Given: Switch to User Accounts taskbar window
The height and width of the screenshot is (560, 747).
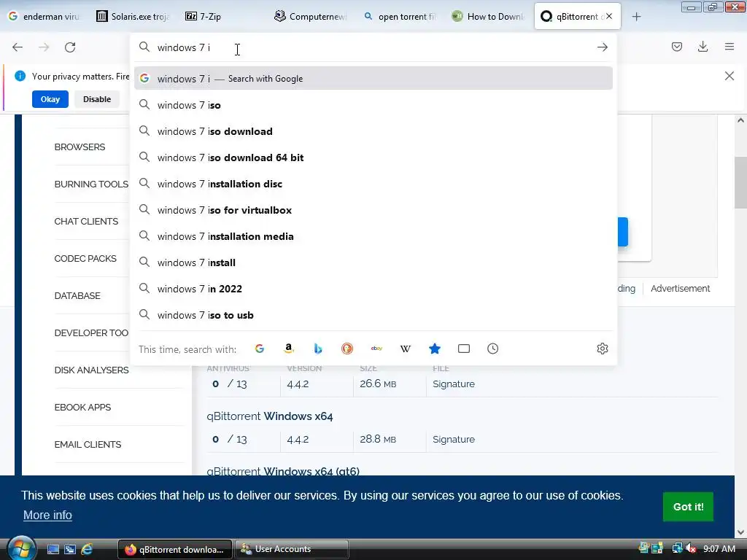Looking at the screenshot, I should tap(292, 549).
